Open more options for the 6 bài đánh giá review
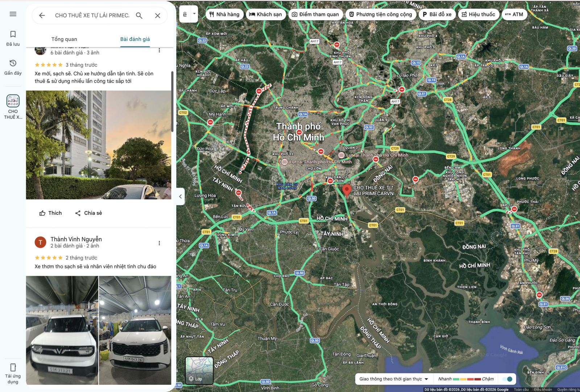This screenshot has width=580, height=392. [159, 50]
